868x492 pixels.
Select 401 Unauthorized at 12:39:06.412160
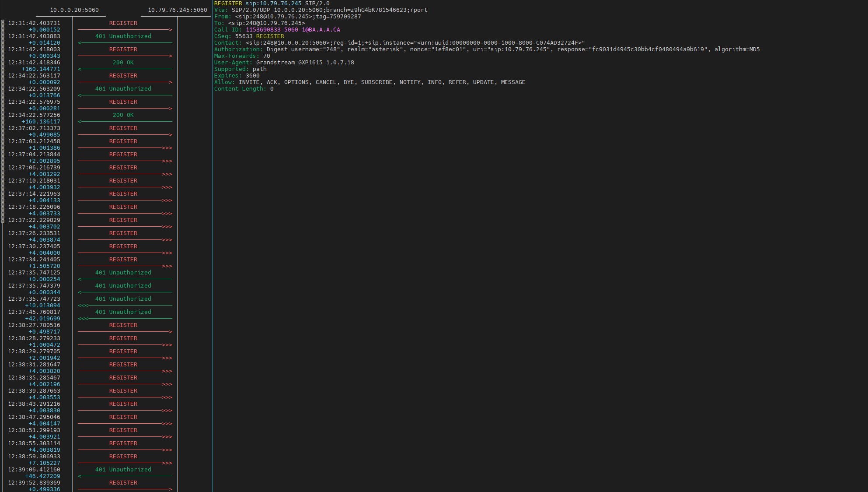click(123, 470)
